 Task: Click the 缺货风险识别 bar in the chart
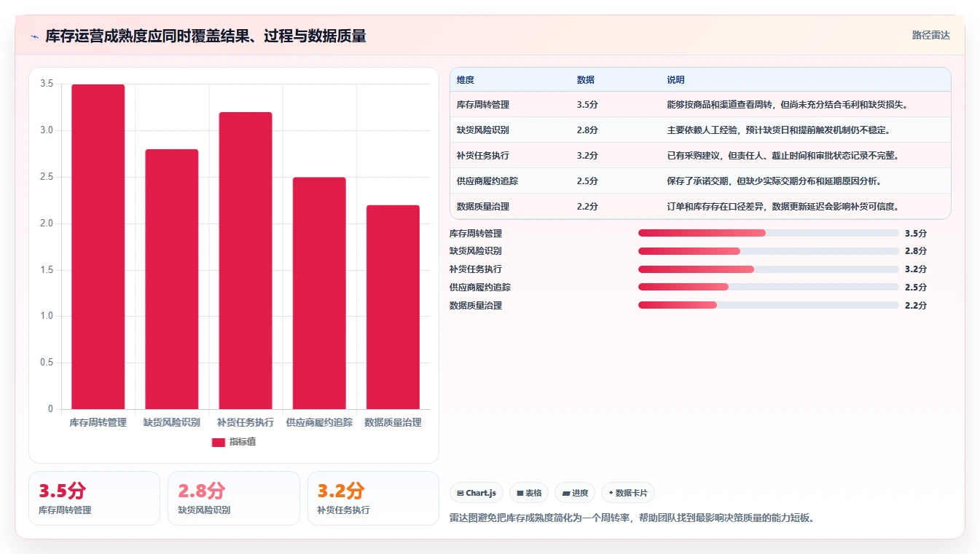172,279
